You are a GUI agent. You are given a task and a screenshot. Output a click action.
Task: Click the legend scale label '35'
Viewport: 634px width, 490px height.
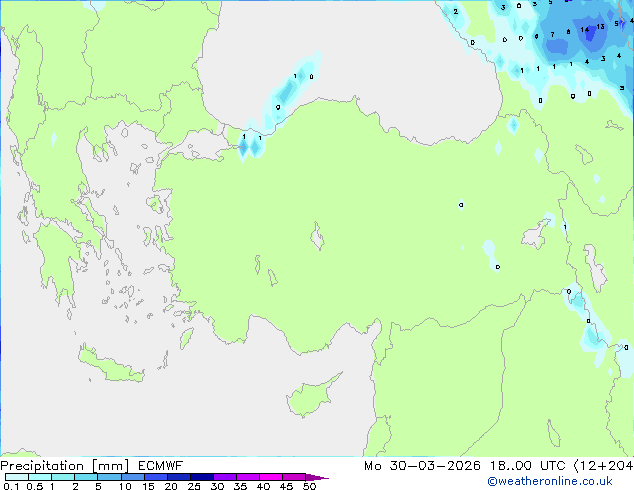[x=240, y=486]
